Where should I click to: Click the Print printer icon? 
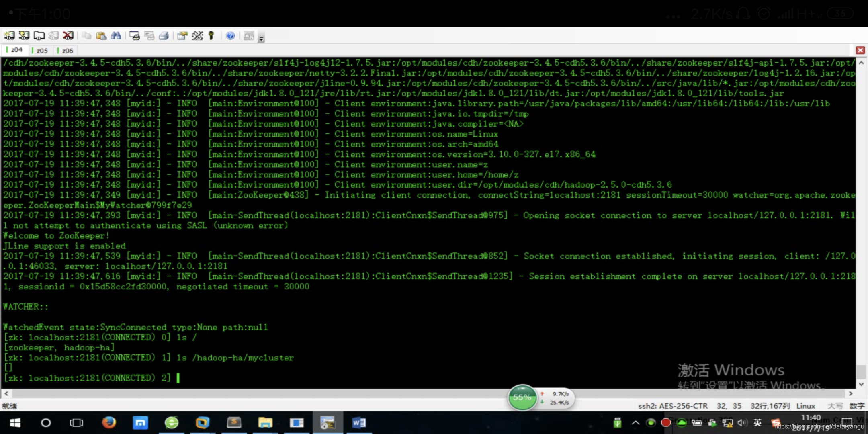pos(164,36)
